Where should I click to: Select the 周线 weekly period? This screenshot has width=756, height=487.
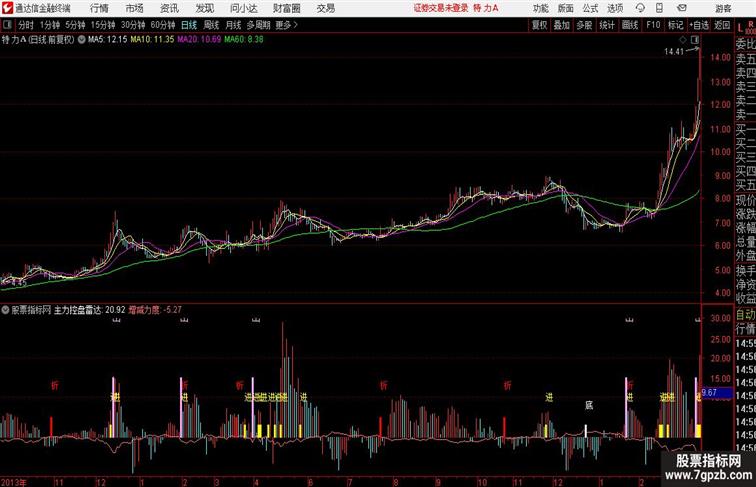[211, 25]
